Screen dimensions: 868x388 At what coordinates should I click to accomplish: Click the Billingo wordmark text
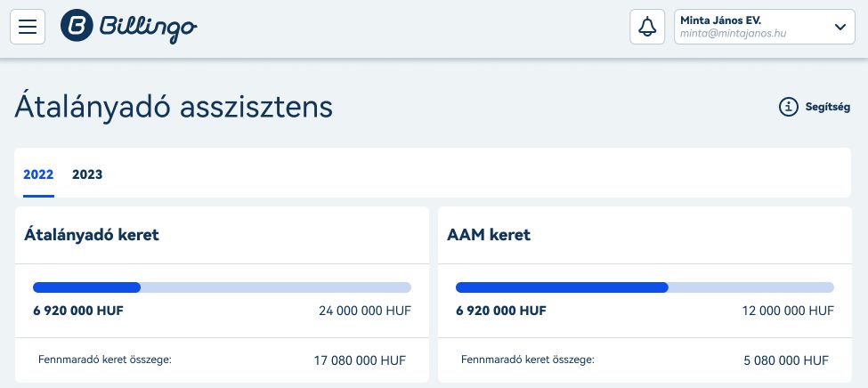click(147, 27)
